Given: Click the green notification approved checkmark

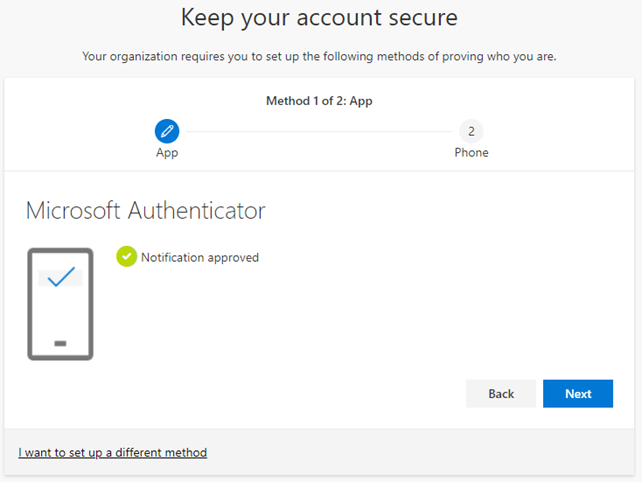Looking at the screenshot, I should click(126, 257).
